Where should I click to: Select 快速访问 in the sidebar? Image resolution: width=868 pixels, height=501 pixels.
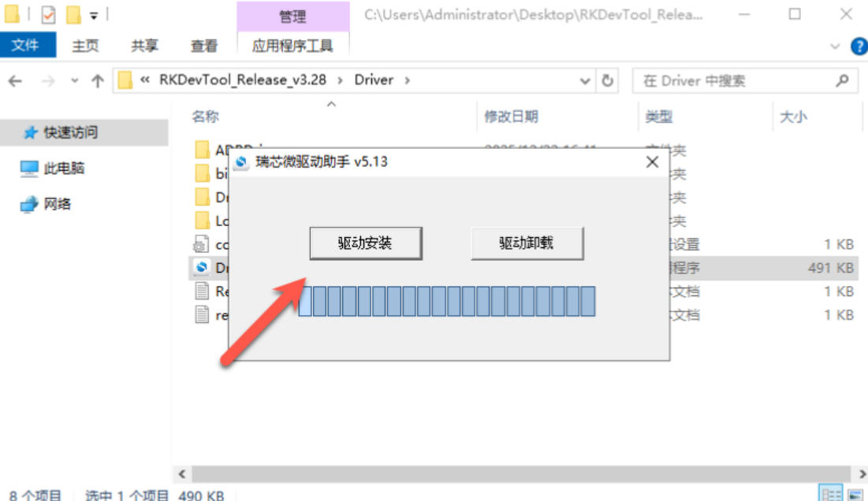70,133
